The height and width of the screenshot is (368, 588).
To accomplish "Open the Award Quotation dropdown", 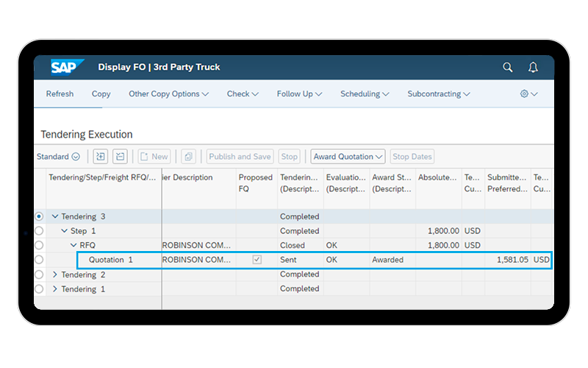I will [348, 156].
